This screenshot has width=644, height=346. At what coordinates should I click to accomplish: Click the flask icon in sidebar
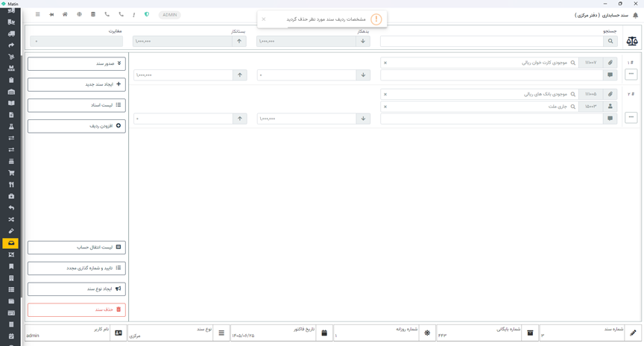click(x=11, y=127)
